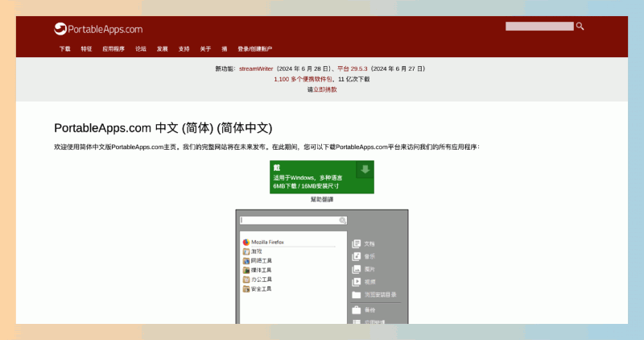Open the streamWriter news link
Viewport: 644px width, 340px height.
256,68
